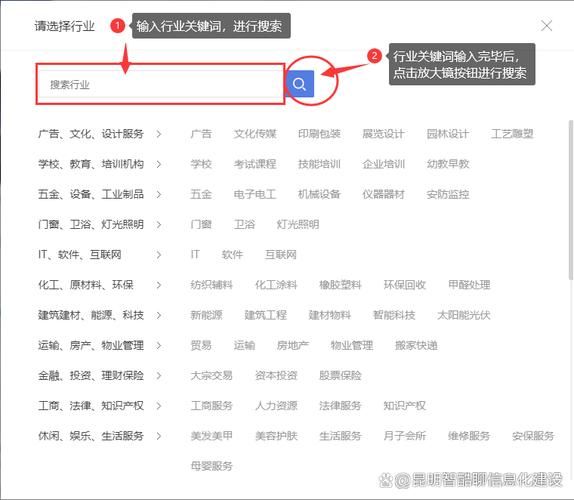574x500 pixels.
Task: Open the 五金、设备、工业制品 category chevron
Action: click(159, 194)
